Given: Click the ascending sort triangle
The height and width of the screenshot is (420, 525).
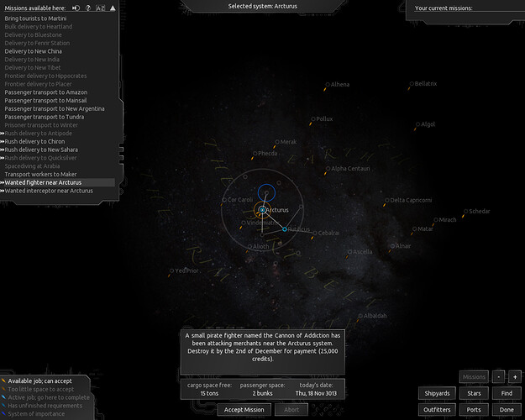Looking at the screenshot, I should coord(113,8).
